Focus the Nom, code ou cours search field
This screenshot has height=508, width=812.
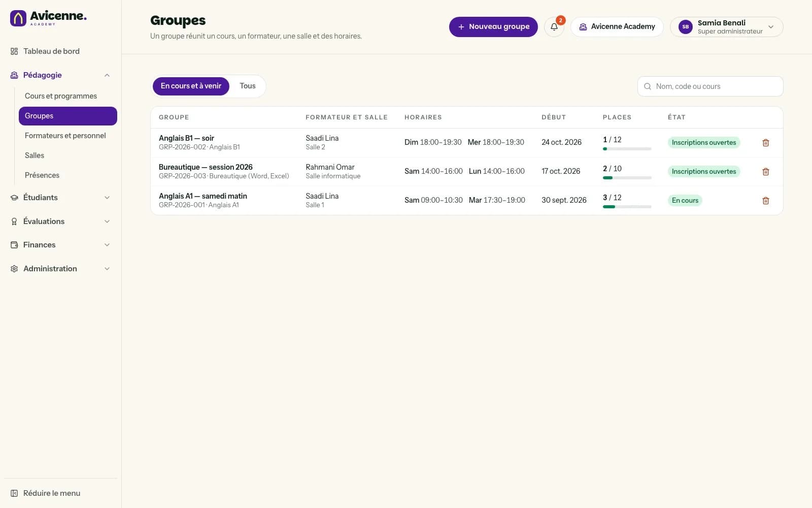tap(710, 86)
